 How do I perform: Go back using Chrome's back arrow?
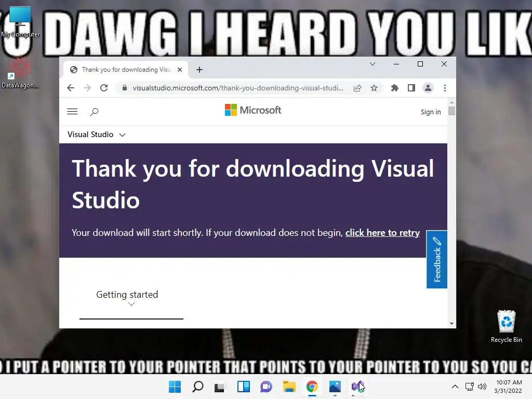pyautogui.click(x=71, y=88)
